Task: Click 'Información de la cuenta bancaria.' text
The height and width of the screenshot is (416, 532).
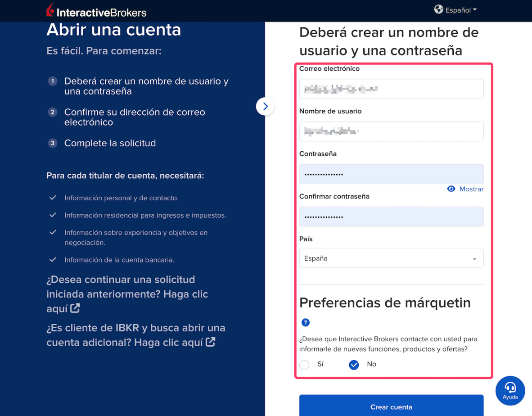Action: [x=119, y=260]
